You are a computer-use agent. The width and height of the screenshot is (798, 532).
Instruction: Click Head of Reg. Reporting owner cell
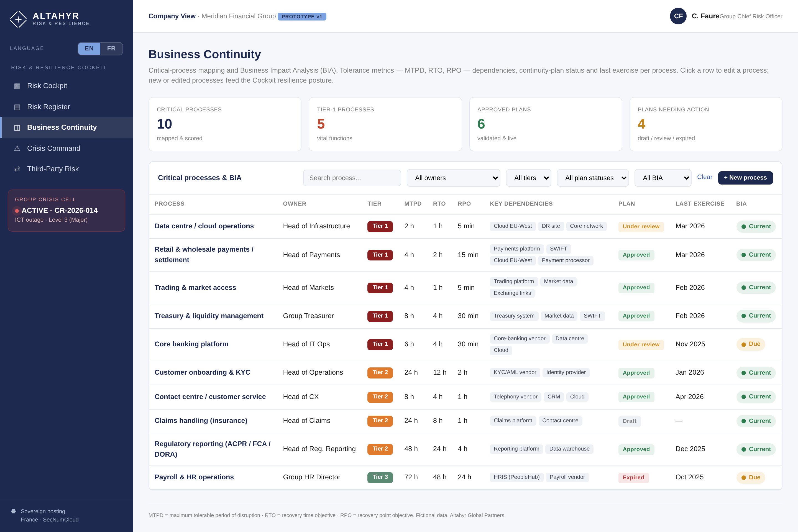[x=319, y=449]
